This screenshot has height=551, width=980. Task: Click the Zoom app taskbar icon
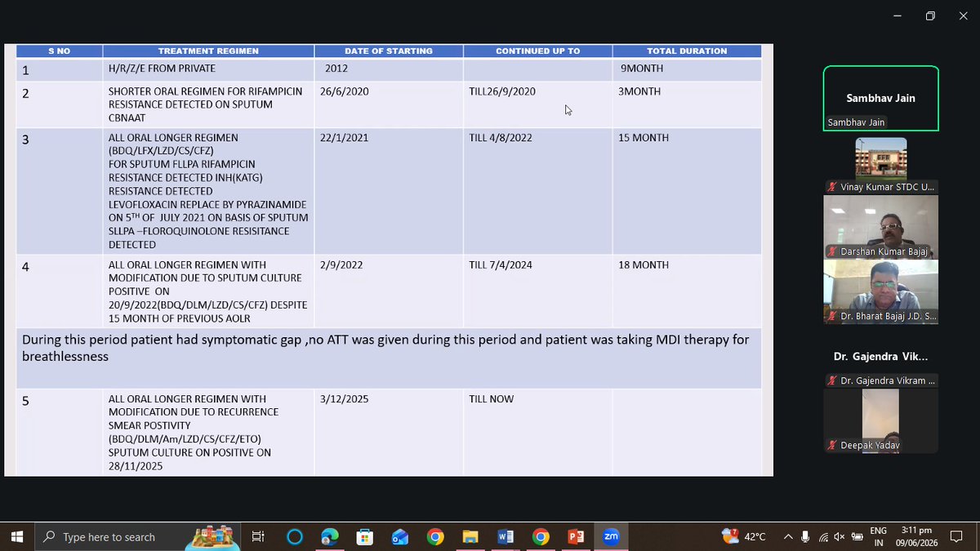(611, 536)
